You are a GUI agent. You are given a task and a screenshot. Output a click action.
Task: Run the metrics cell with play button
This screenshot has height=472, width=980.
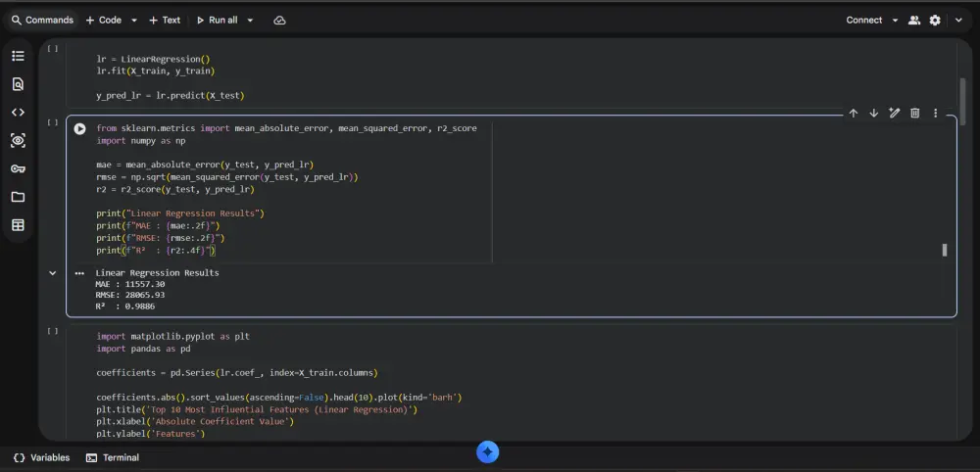[x=79, y=128]
